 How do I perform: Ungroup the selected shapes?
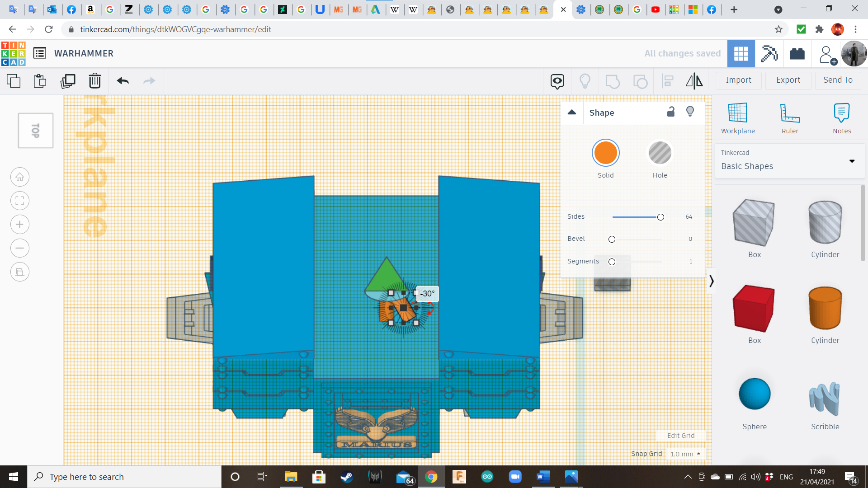tap(640, 82)
